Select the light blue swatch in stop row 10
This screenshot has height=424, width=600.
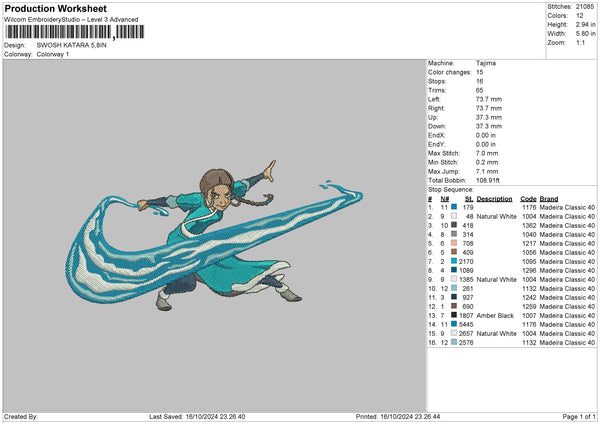454,288
